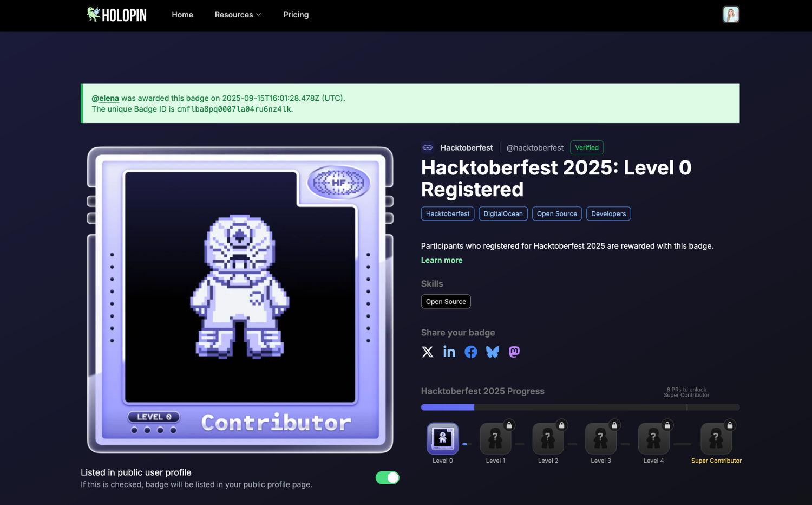812x505 pixels.
Task: Share the badge on Facebook
Action: [470, 352]
